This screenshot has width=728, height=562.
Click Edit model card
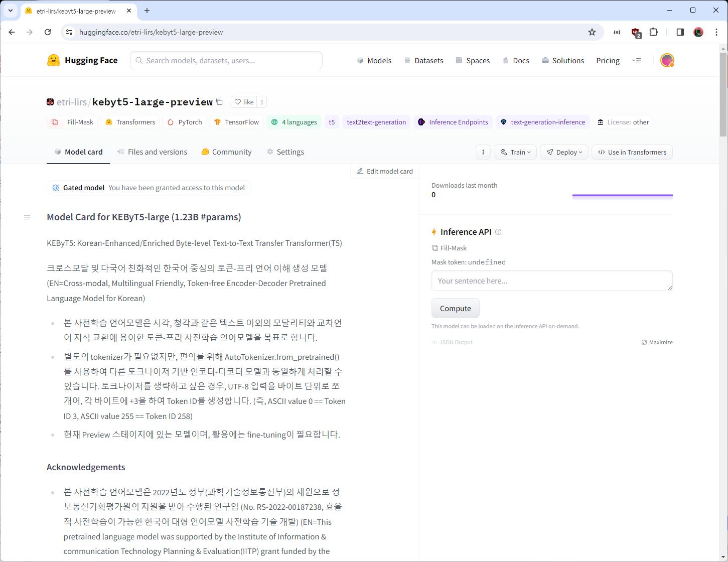tap(385, 171)
